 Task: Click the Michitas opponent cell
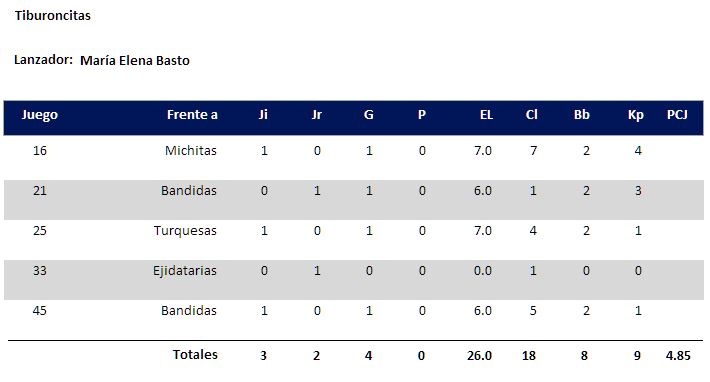tap(191, 150)
